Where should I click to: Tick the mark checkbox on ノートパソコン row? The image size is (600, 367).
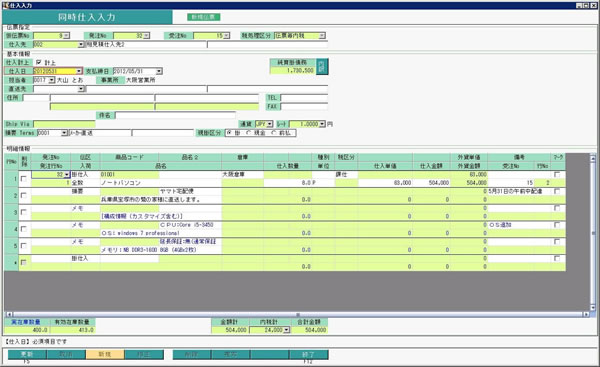coord(557,175)
